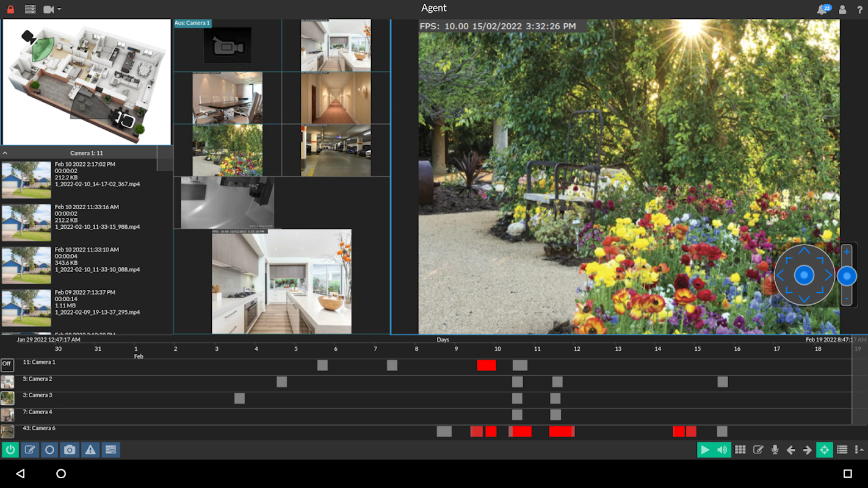Select the 7: Camera 4 timeline row thumbnail
Screen dimensions: 868x488
point(7,415)
